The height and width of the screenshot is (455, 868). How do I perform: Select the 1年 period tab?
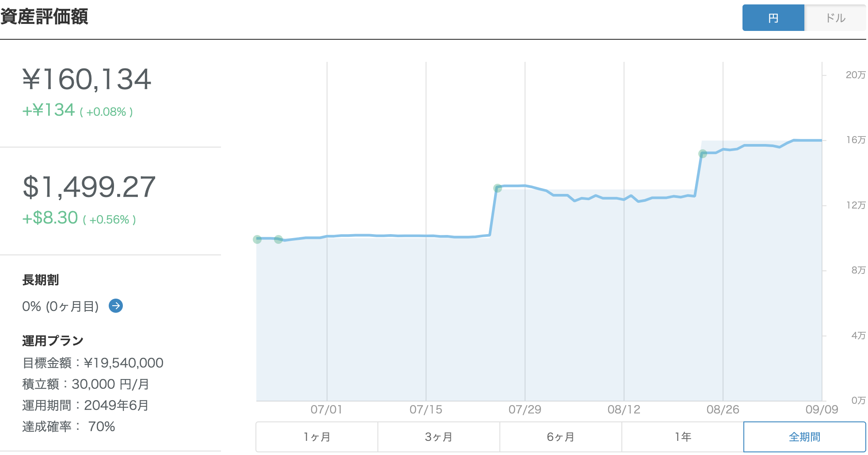(x=683, y=437)
